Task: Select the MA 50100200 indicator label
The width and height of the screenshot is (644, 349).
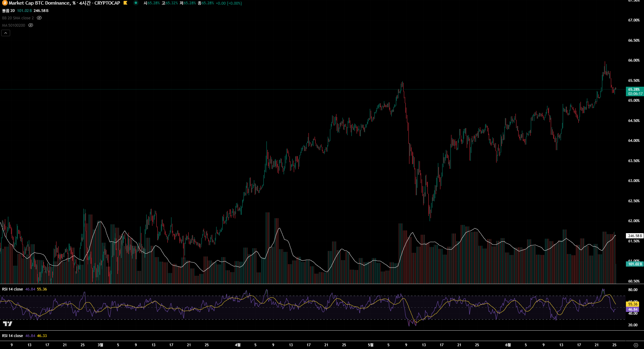Action: [13, 25]
